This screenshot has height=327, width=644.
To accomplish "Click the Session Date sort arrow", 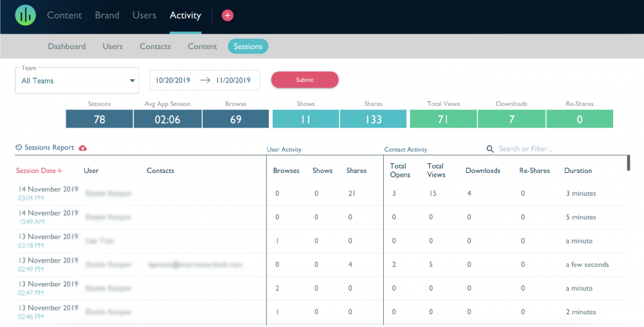I will point(60,170).
